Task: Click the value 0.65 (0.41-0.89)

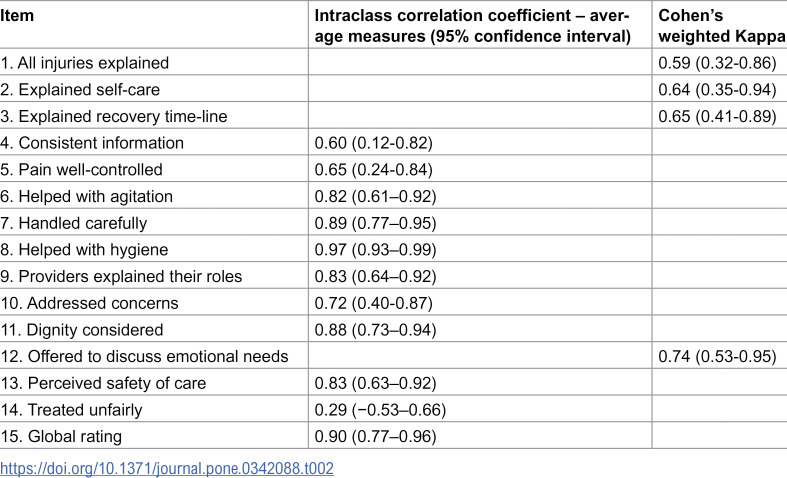Action: (x=717, y=116)
